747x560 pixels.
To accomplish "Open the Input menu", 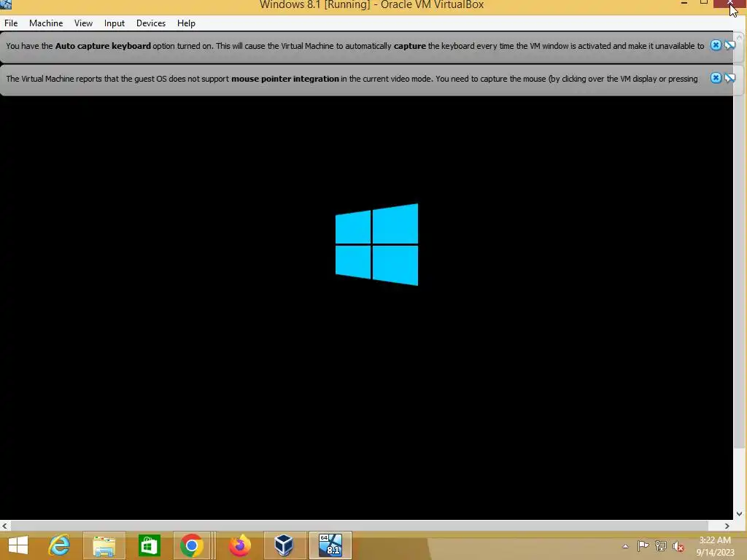I will 115,23.
